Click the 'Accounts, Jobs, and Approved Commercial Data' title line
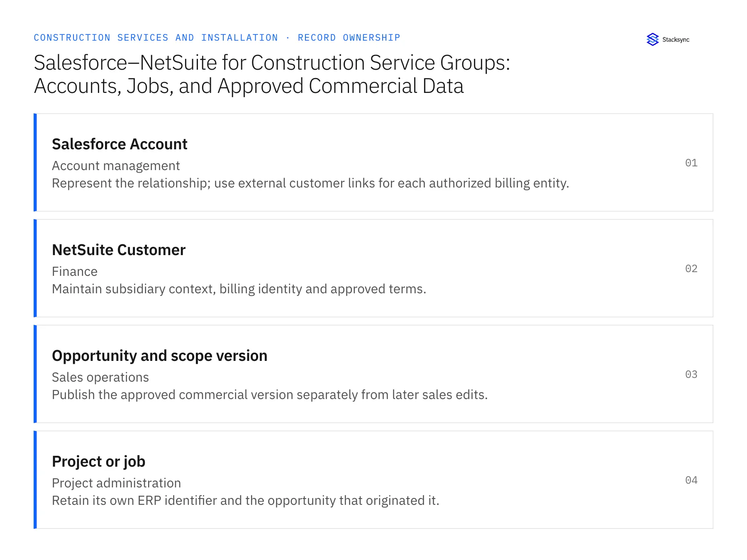The width and height of the screenshot is (747, 560). click(249, 86)
